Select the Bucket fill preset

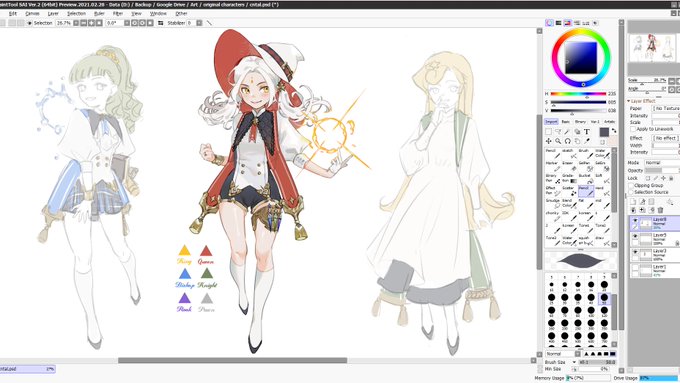click(585, 179)
